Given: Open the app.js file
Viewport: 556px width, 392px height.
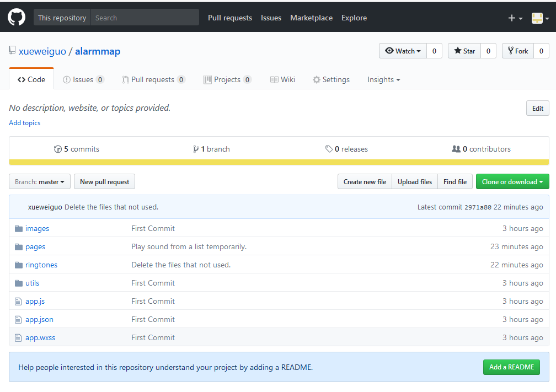Looking at the screenshot, I should [35, 301].
